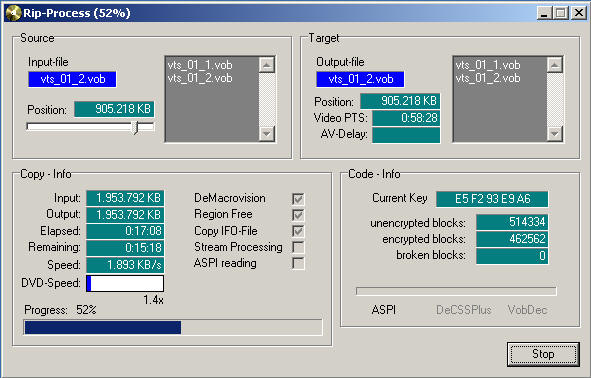The image size is (591, 378).
Task: Click Target list scroll down arrow
Action: [x=554, y=133]
